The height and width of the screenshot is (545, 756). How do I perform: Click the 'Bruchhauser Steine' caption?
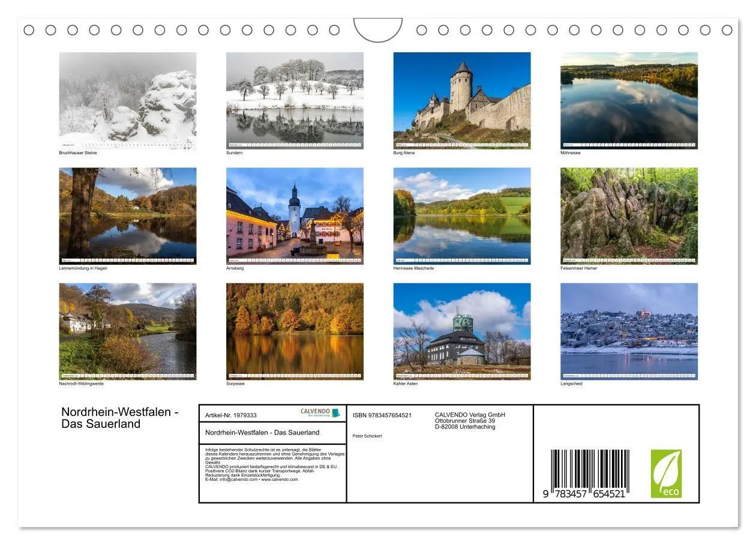(78, 152)
